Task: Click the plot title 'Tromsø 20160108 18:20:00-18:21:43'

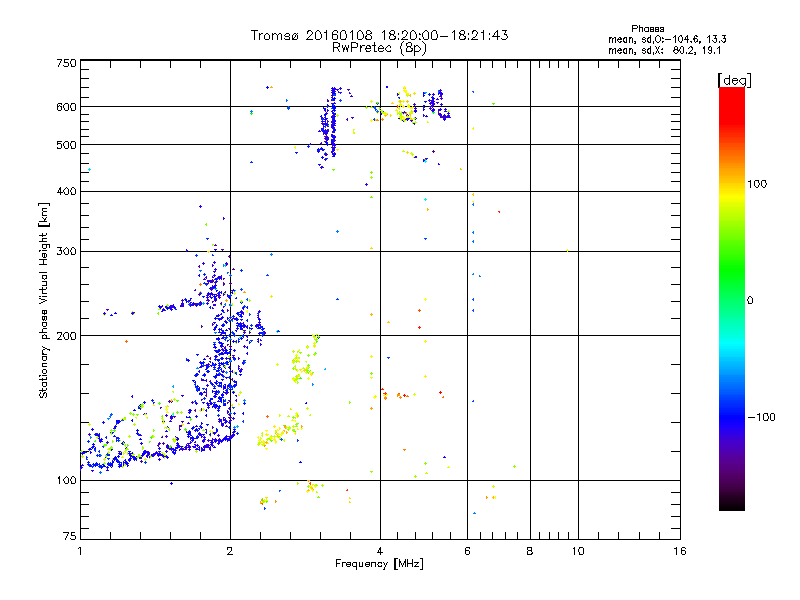Action: pyautogui.click(x=379, y=35)
